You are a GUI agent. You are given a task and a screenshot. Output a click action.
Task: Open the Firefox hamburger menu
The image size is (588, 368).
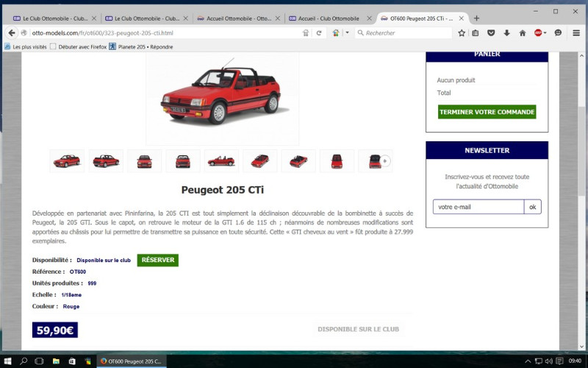(x=576, y=33)
